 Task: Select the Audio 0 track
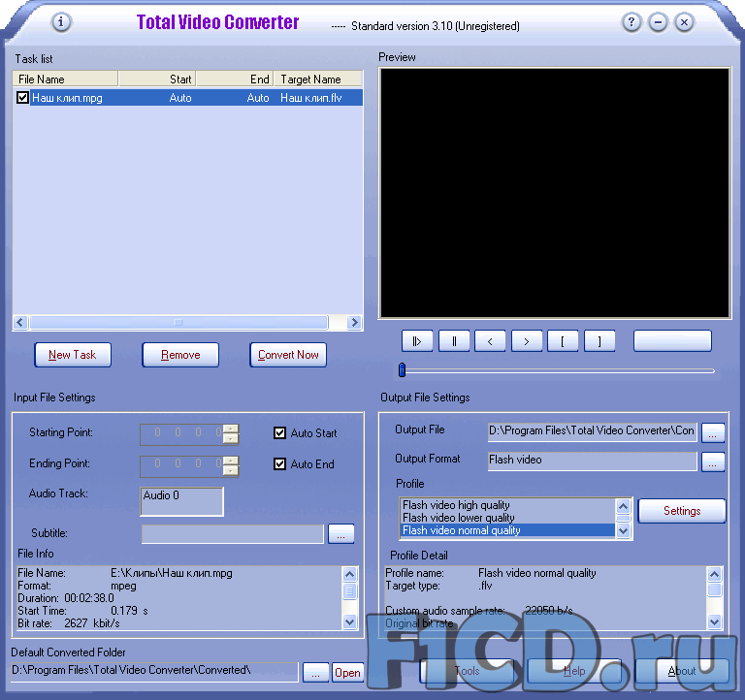[162, 495]
